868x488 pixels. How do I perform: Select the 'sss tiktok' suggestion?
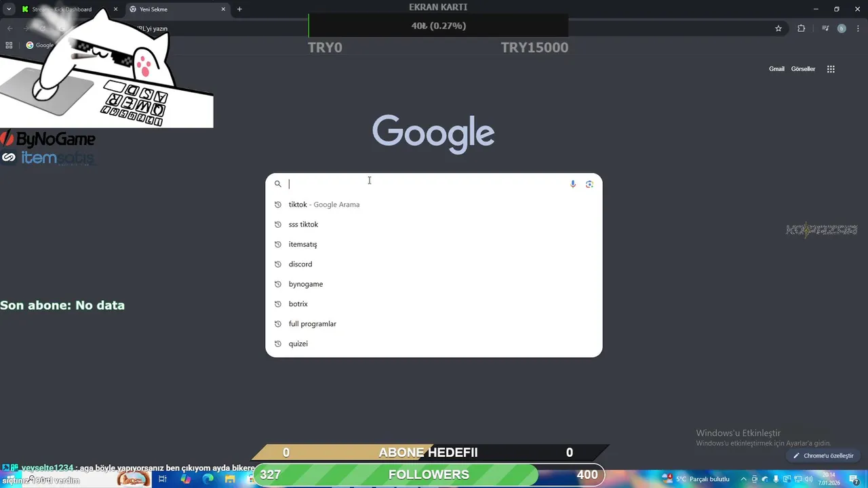434,224
